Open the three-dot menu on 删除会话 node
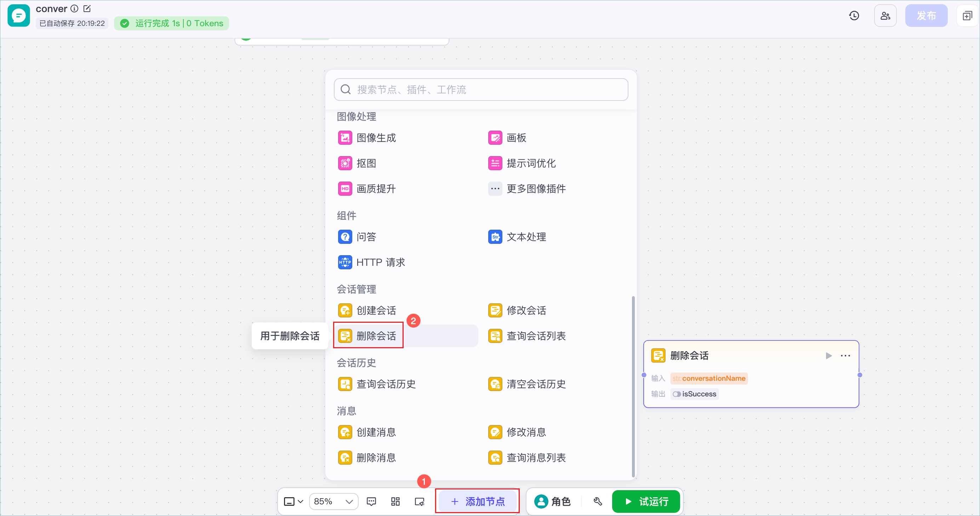 [x=845, y=356]
